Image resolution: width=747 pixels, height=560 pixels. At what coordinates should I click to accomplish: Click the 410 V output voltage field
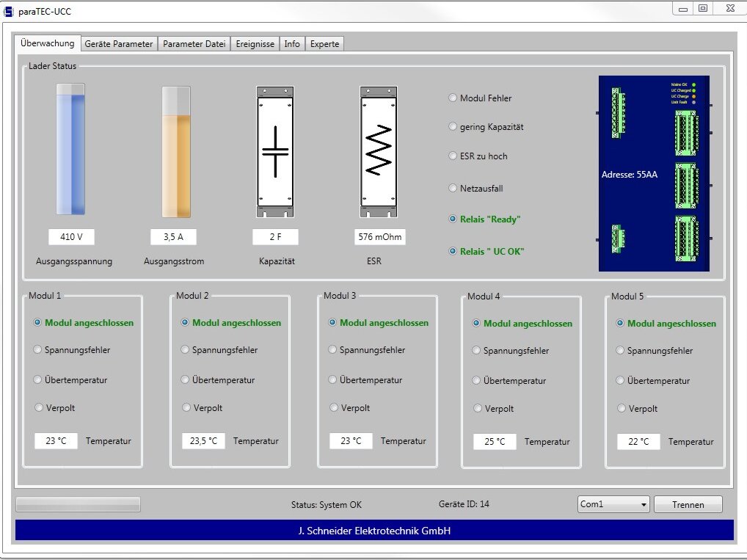pos(71,237)
